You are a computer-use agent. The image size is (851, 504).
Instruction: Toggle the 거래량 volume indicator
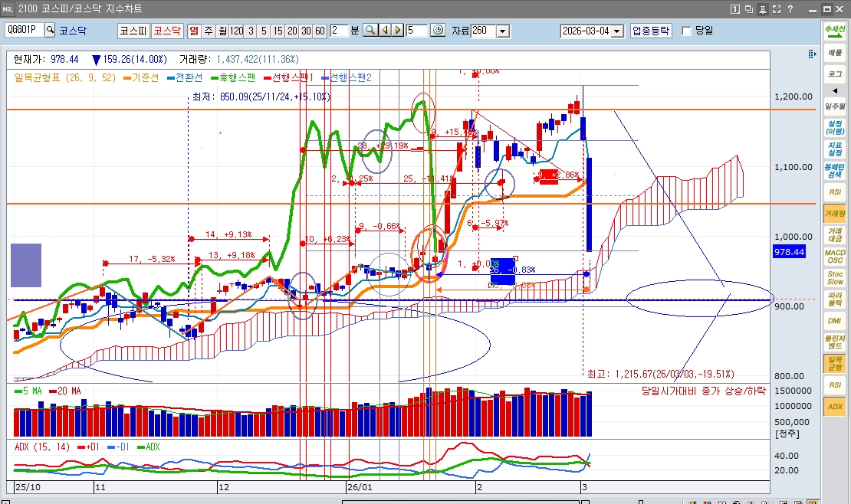pos(834,214)
